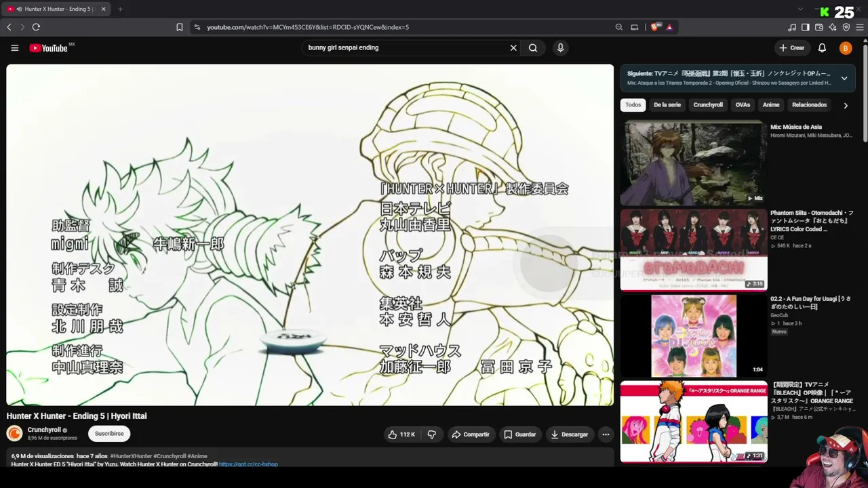Reload the page
The width and height of the screenshot is (868, 488).
(x=36, y=27)
